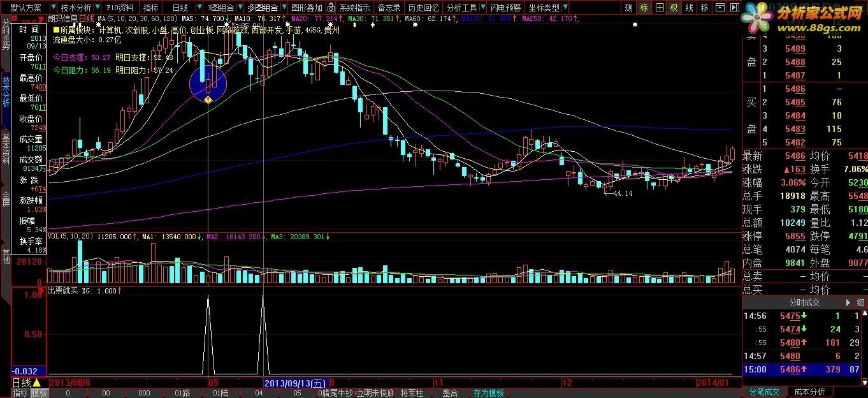Viewport: 868px width, 398px height.
Task: Open 系统指示 in the toolbar
Action: pos(354,8)
